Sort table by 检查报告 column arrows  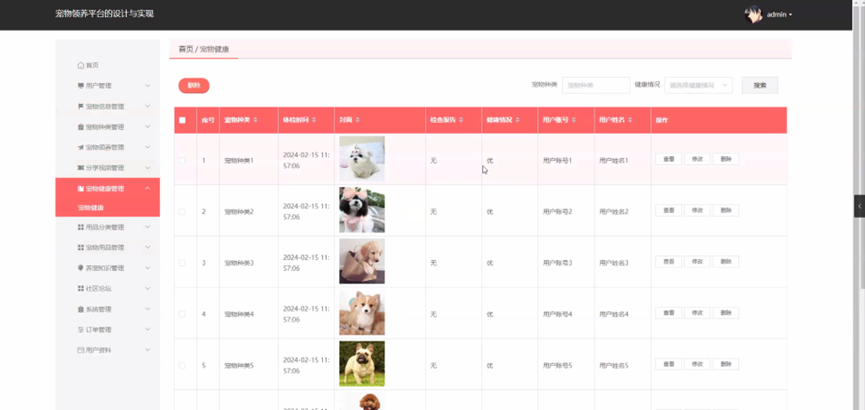pos(461,120)
